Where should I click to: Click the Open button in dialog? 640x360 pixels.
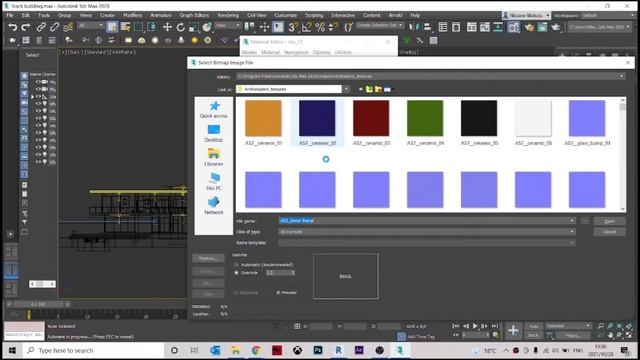[x=609, y=221]
